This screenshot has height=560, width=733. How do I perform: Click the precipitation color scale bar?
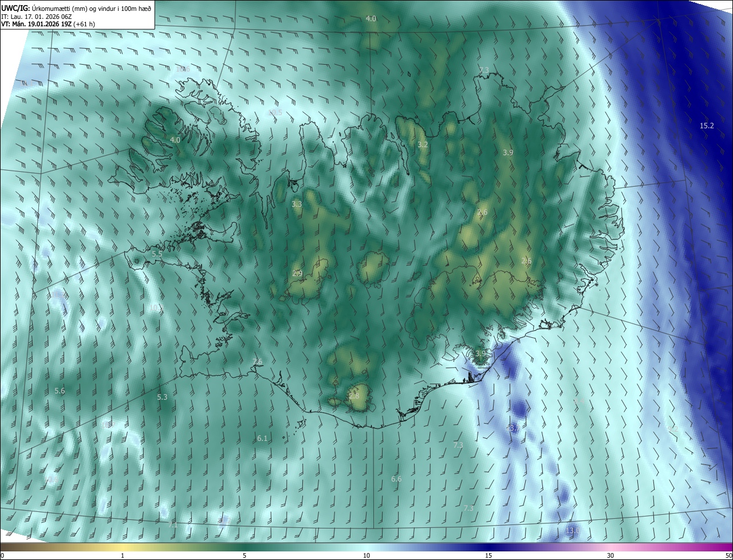(x=366, y=547)
